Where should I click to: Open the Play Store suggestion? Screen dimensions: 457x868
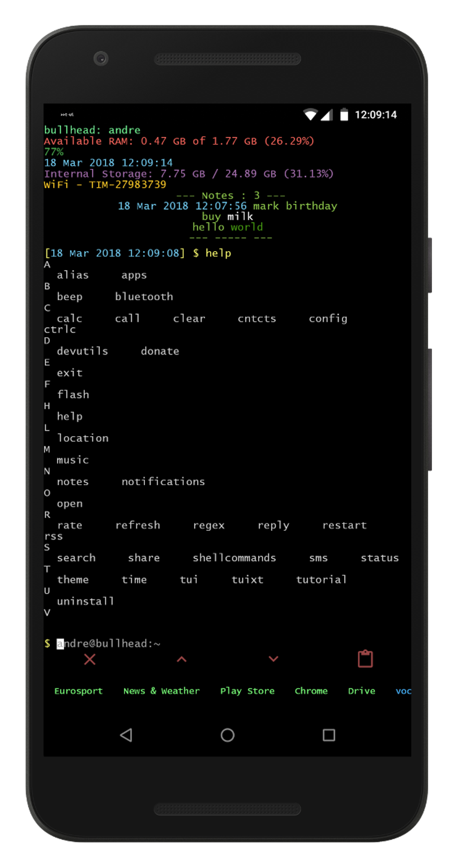click(247, 691)
